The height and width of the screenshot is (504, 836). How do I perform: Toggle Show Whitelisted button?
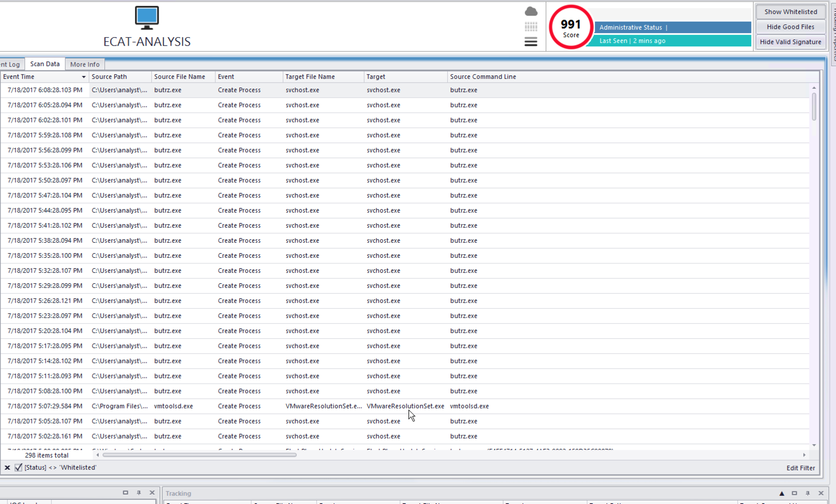(790, 12)
